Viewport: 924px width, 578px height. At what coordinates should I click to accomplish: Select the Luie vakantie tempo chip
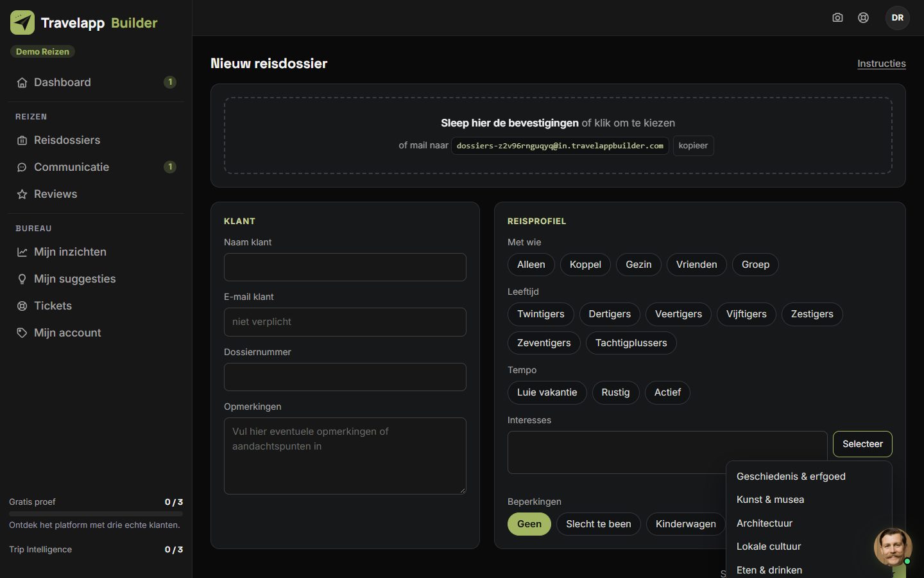pyautogui.click(x=547, y=392)
